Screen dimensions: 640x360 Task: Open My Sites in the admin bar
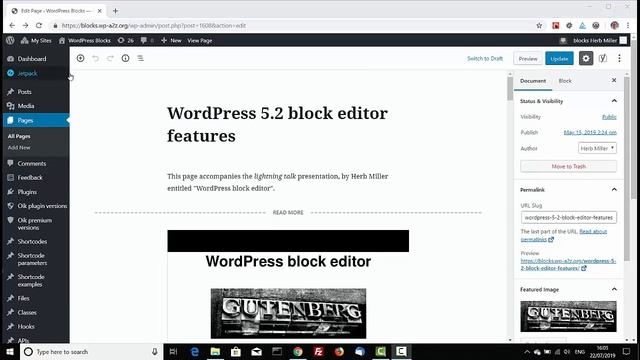click(x=36, y=40)
